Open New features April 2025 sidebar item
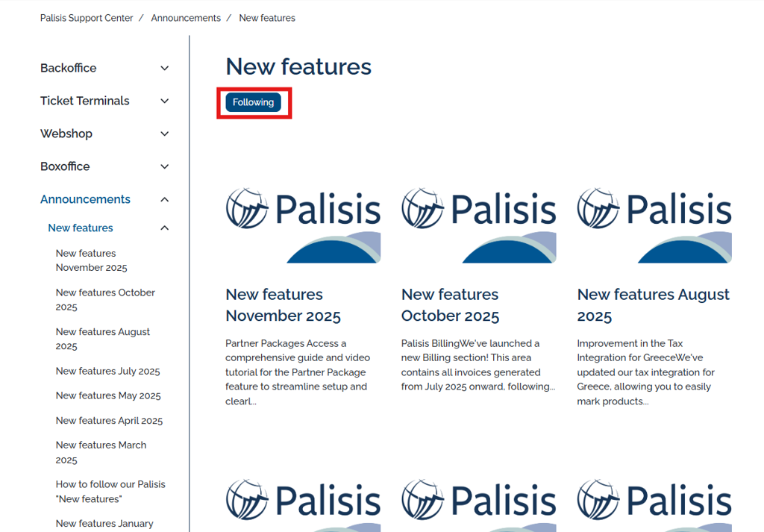Screen dimensions: 764x532 click(x=109, y=420)
